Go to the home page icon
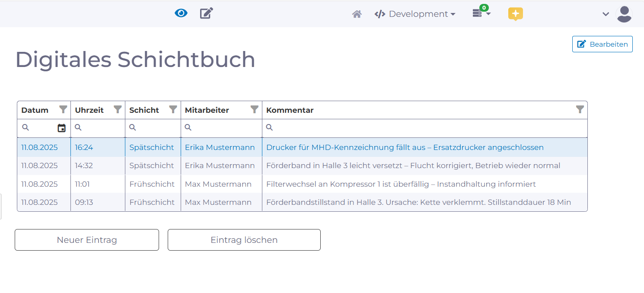644x293 pixels. click(357, 14)
